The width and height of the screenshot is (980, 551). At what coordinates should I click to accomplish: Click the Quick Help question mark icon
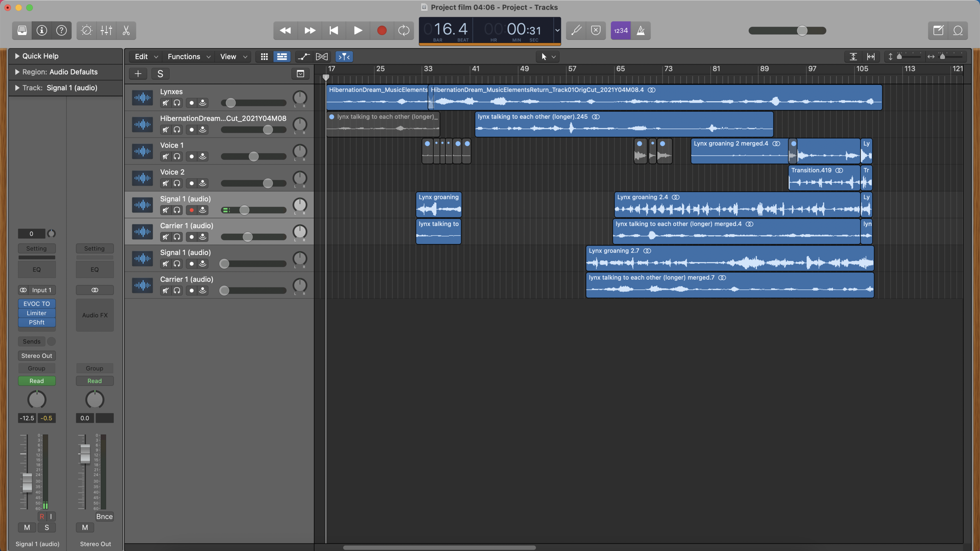62,30
